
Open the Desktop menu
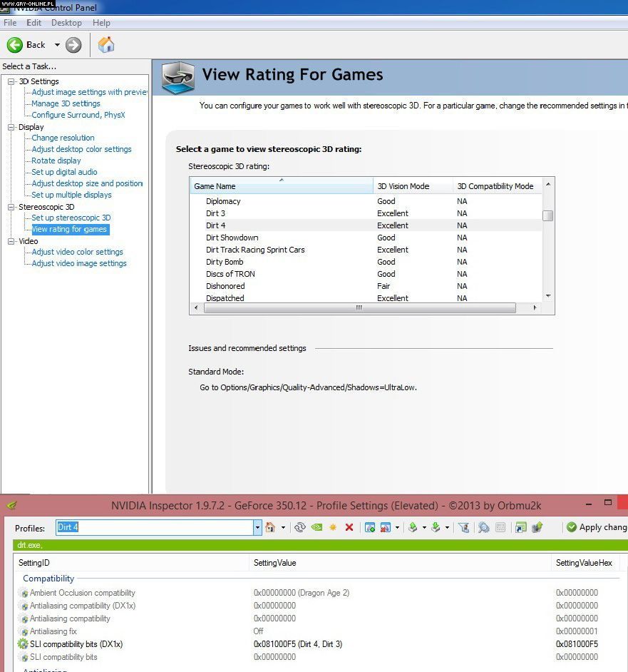(66, 23)
